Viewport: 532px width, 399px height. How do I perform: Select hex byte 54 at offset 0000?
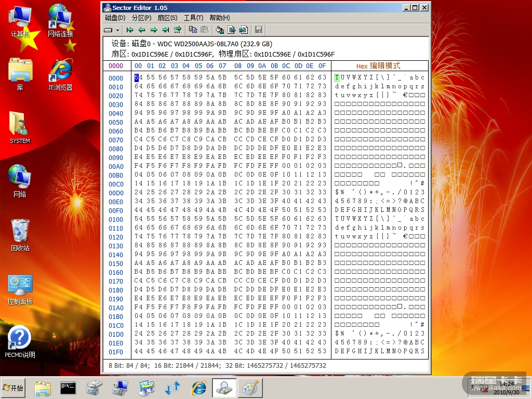tap(137, 77)
